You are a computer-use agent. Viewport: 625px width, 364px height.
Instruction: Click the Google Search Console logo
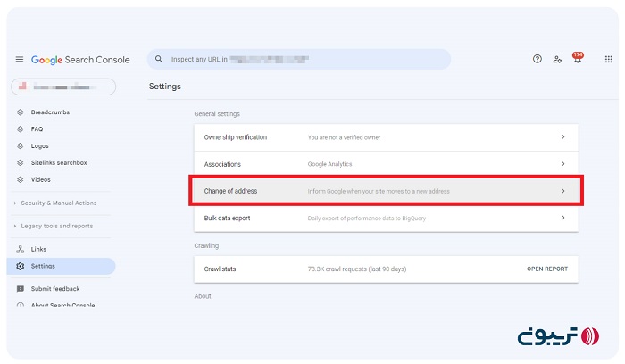pos(80,60)
